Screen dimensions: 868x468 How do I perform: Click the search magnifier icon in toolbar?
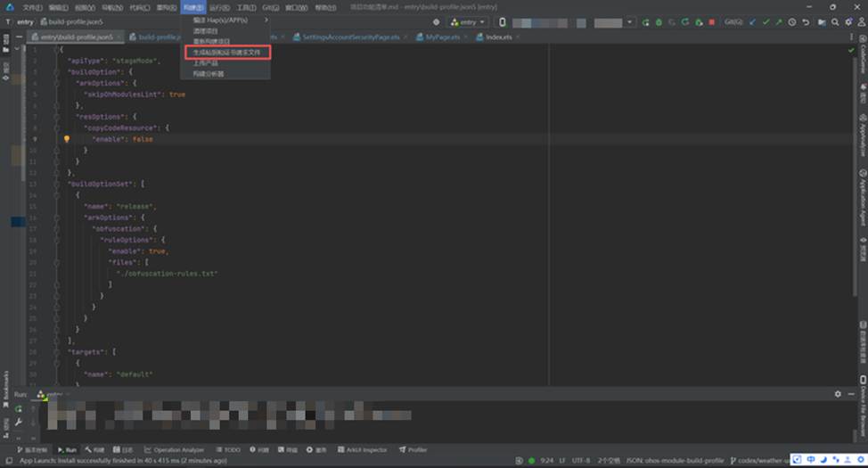pyautogui.click(x=833, y=22)
